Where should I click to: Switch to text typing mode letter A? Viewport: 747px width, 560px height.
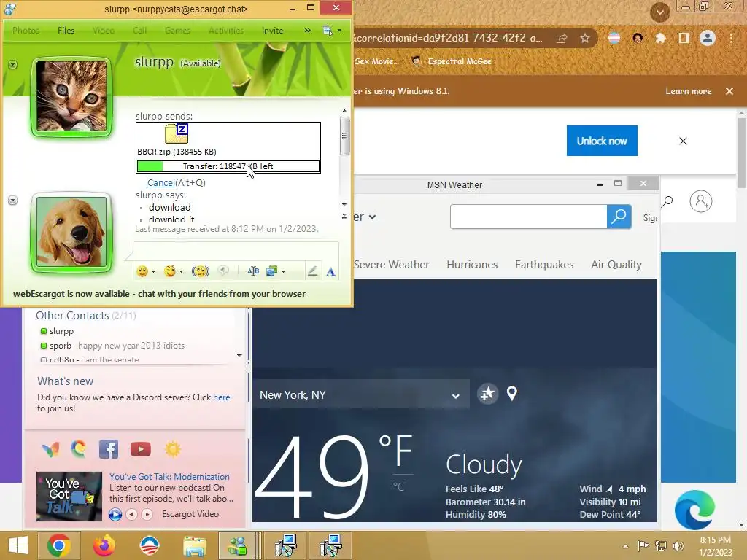coord(330,271)
